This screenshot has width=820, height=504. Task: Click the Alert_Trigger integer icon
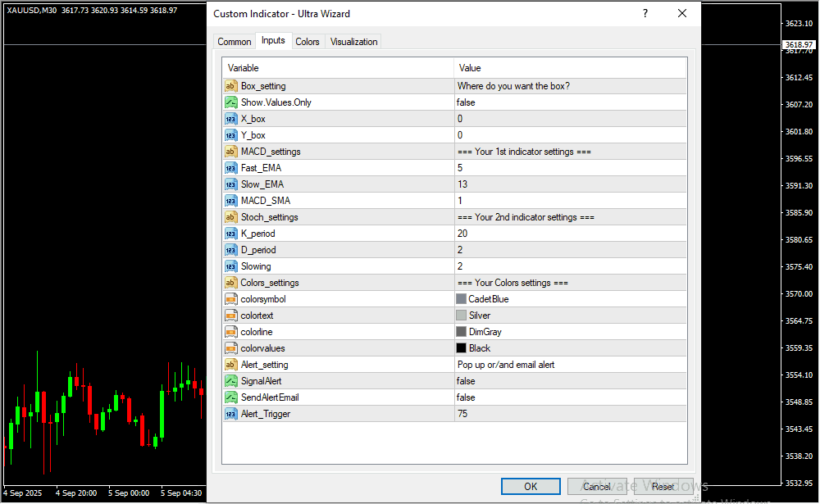[x=230, y=414]
